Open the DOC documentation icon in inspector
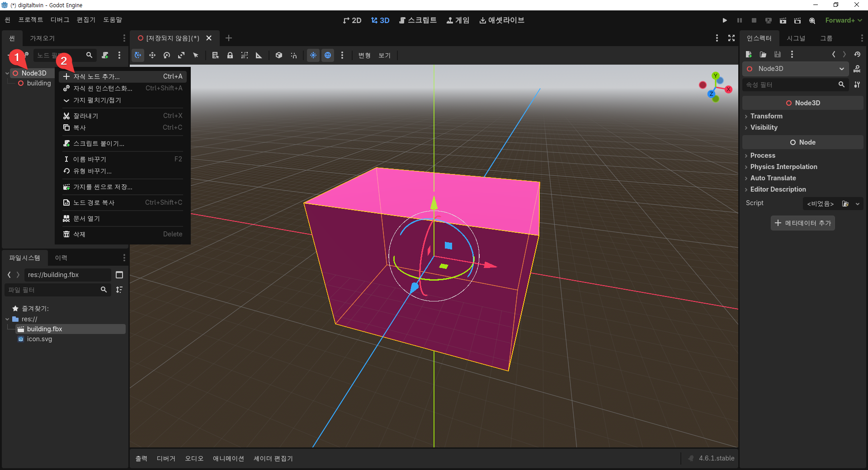This screenshot has width=868, height=470. coord(857,69)
